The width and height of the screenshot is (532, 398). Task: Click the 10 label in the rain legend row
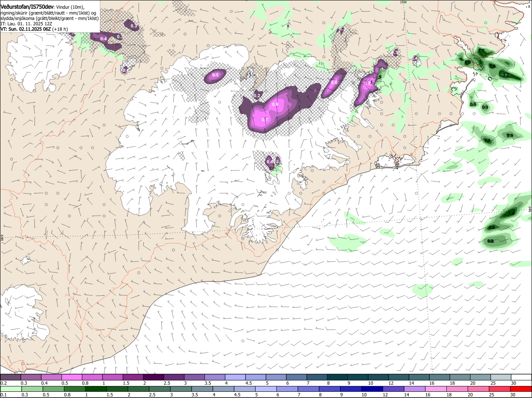tap(364, 395)
